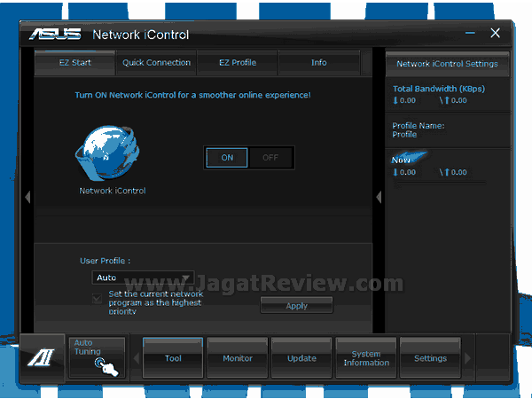Click the Now download speed arrow icon

[395, 172]
